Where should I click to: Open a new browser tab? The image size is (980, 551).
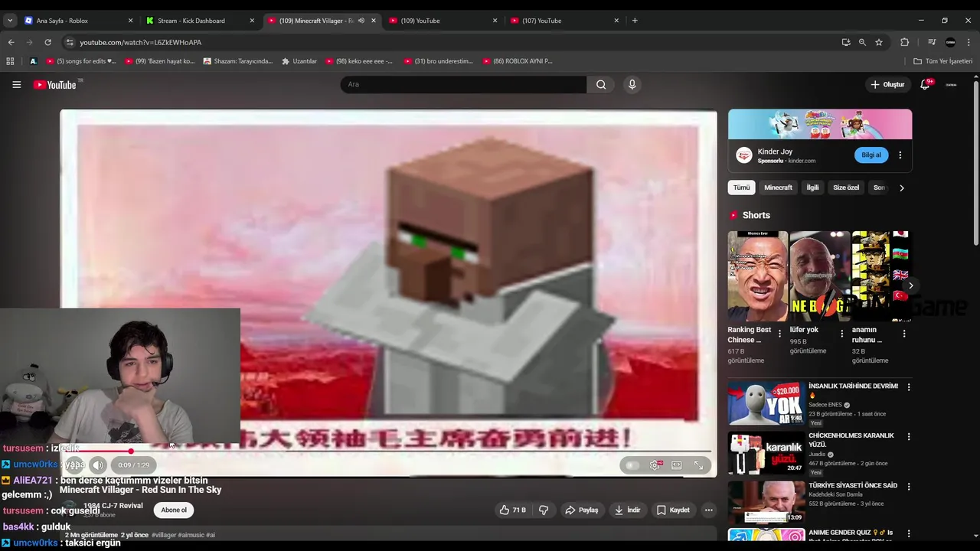coord(635,21)
